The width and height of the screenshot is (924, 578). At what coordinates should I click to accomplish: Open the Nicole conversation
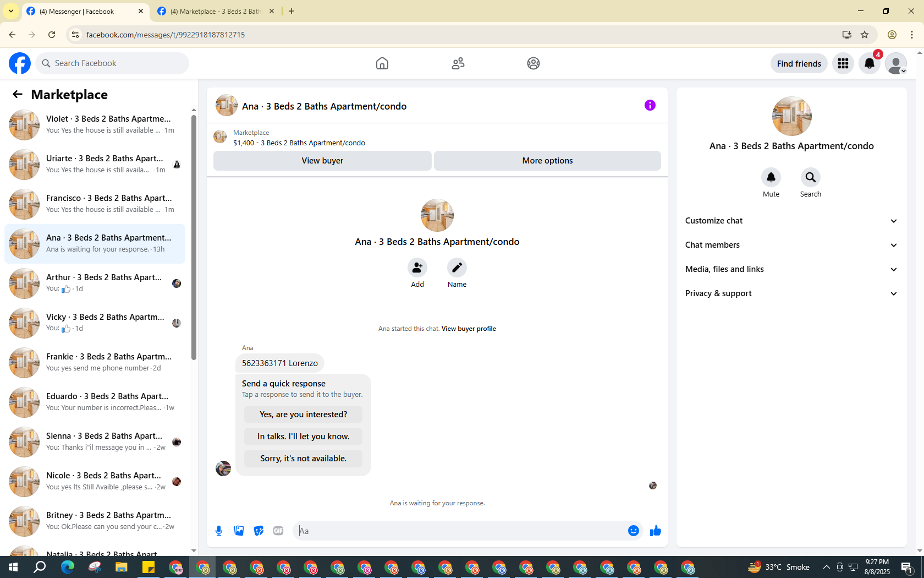coord(95,482)
